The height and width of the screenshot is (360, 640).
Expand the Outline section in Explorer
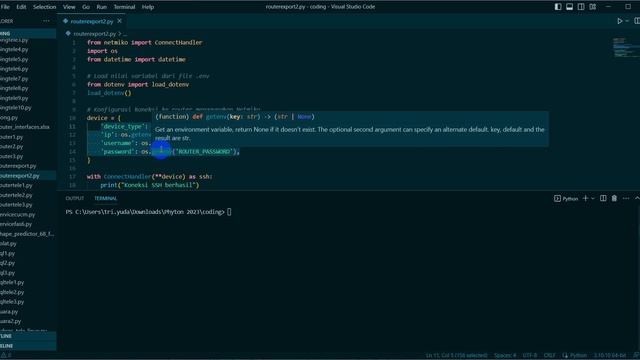(x=28, y=336)
